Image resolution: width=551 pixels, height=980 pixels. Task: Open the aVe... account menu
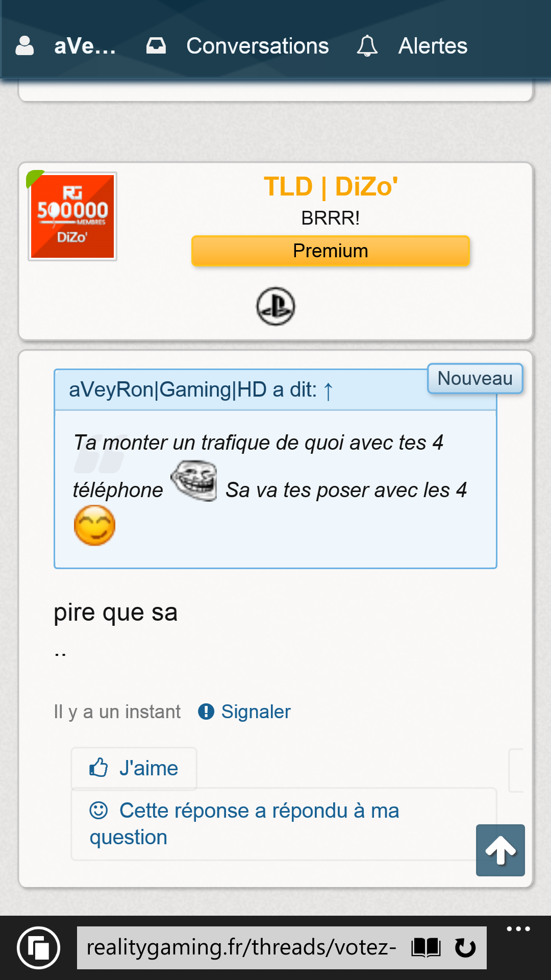click(85, 46)
